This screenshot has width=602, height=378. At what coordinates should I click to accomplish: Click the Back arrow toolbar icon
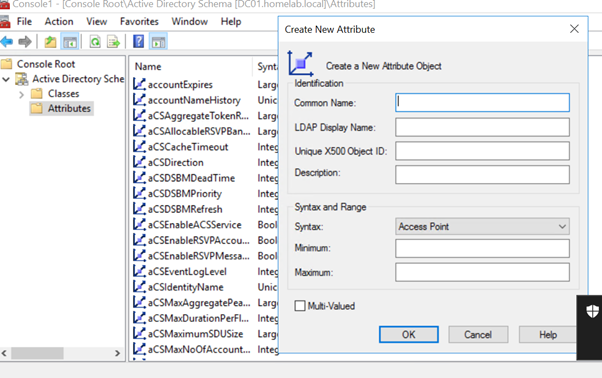[x=7, y=41]
